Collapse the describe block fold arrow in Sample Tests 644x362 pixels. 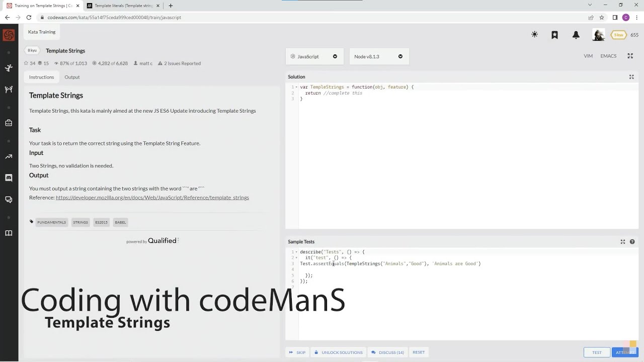(296, 252)
